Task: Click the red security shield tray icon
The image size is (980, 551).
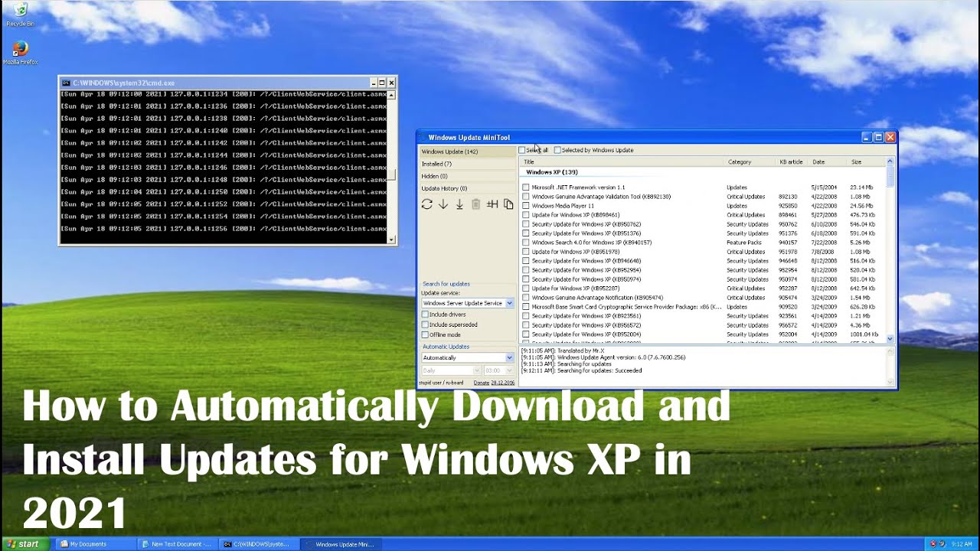Action: [933, 544]
